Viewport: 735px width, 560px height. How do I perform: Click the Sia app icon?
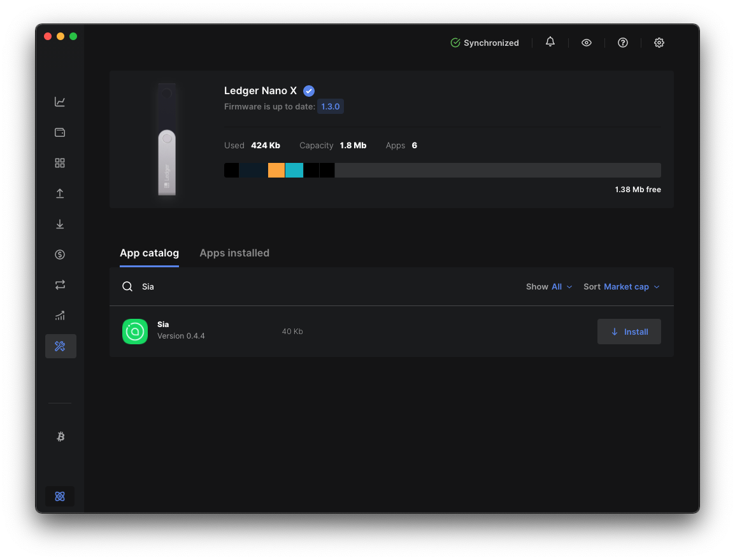(135, 332)
